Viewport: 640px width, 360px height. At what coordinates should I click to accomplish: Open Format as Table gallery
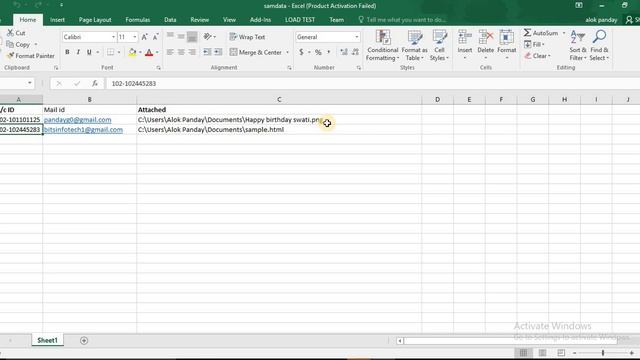[414, 46]
